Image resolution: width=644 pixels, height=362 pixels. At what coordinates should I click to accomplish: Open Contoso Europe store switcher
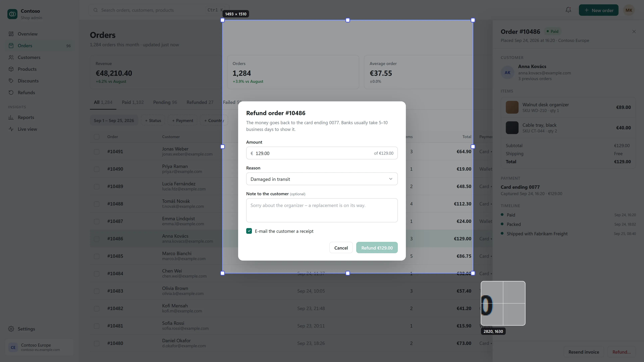[40, 347]
